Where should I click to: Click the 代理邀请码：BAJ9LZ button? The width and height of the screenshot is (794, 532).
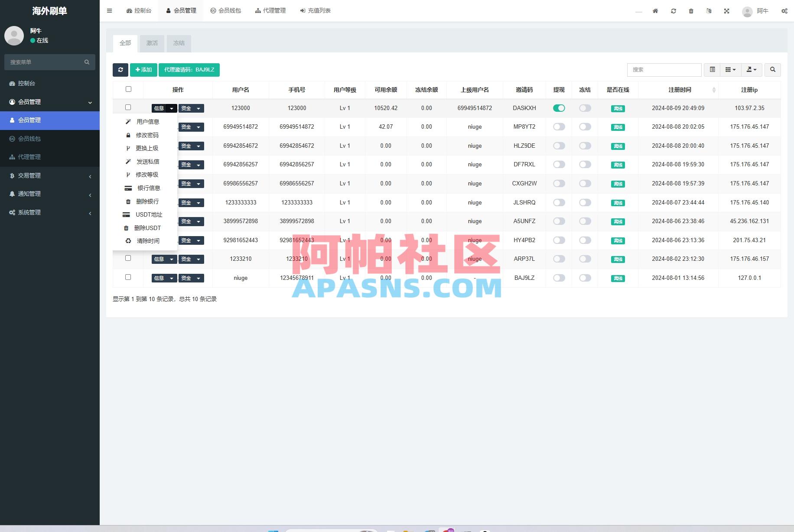click(189, 70)
